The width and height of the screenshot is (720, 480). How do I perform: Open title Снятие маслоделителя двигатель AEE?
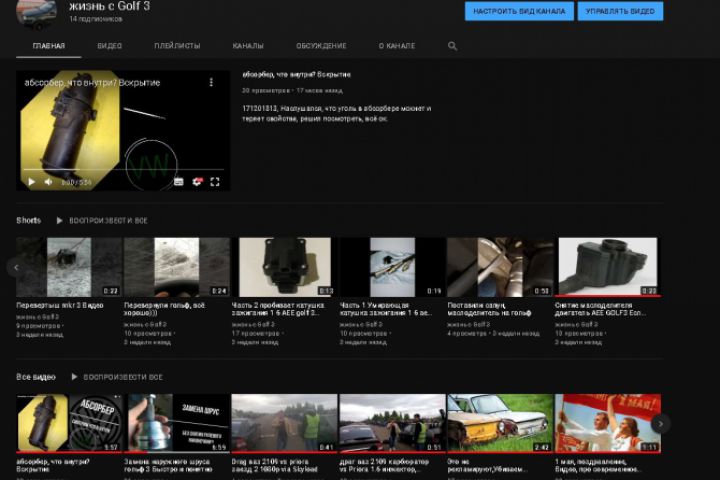(x=600, y=309)
